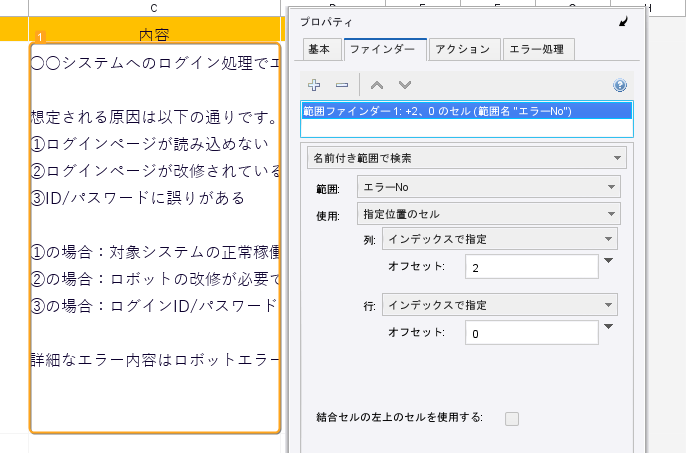The image size is (686, 453).
Task: Remove selected finder with minus icon
Action: coord(342,85)
